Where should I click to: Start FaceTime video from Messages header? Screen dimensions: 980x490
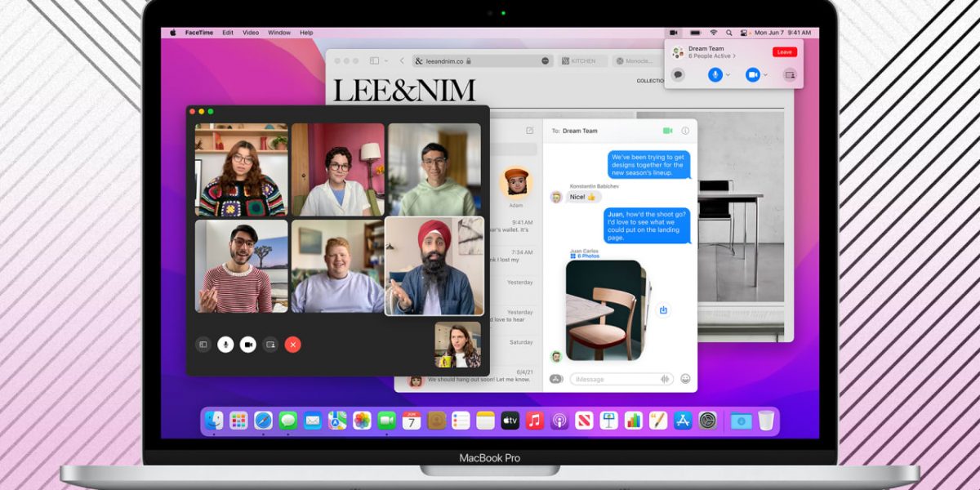pos(668,131)
